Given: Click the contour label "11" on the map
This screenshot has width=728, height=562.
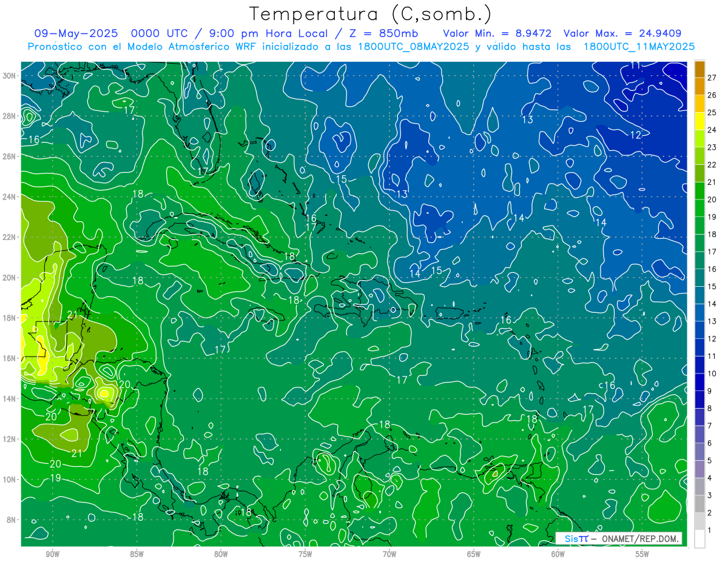Looking at the screenshot, I should (x=635, y=65).
